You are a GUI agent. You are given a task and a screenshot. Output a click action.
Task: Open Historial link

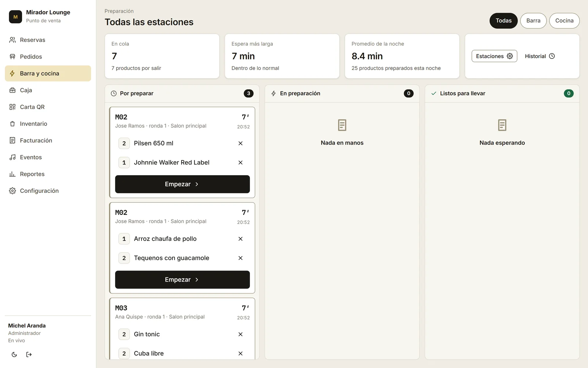coord(540,56)
